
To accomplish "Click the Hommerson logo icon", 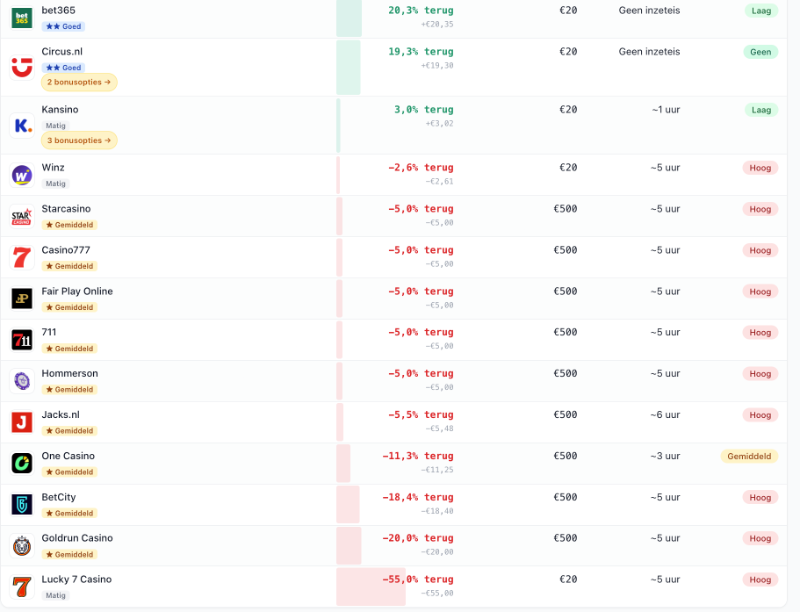I will 21,381.
